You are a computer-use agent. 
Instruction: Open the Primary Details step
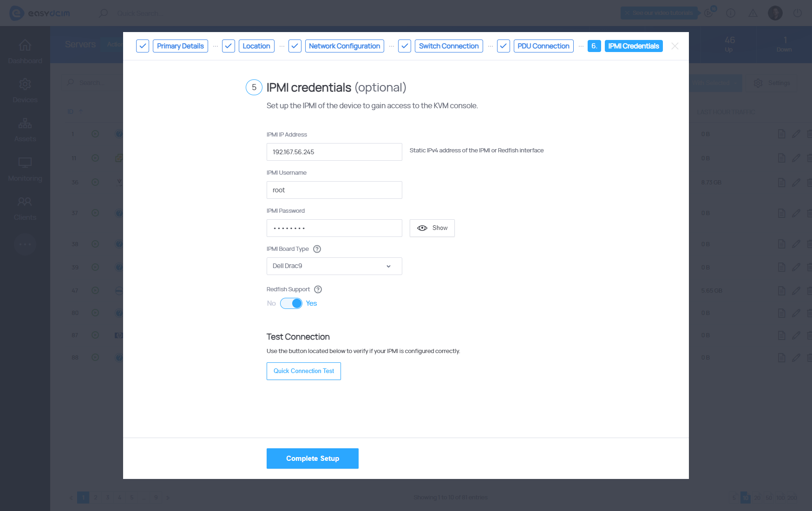(180, 46)
